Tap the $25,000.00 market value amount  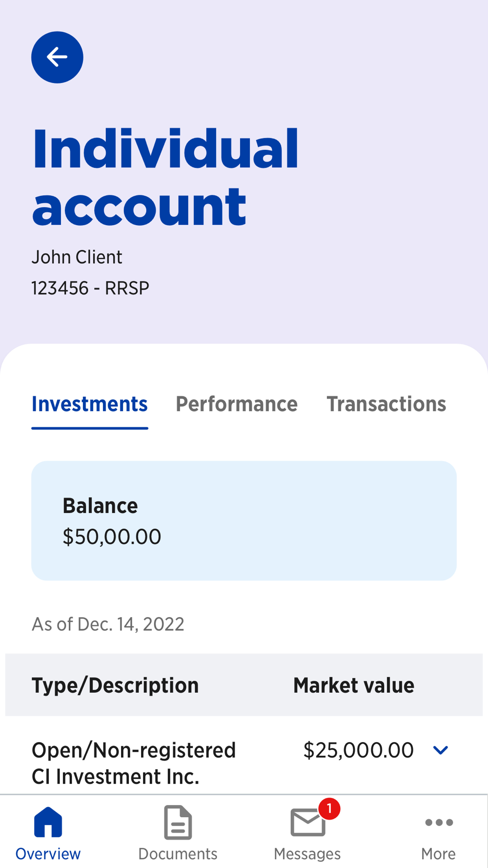coord(358,750)
